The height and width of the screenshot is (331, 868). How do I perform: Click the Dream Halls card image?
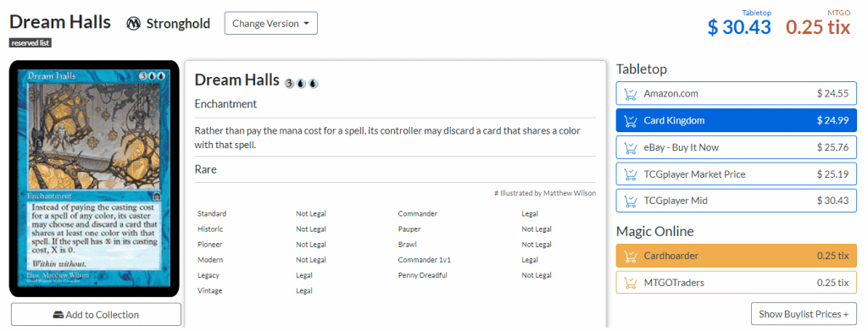tap(94, 179)
